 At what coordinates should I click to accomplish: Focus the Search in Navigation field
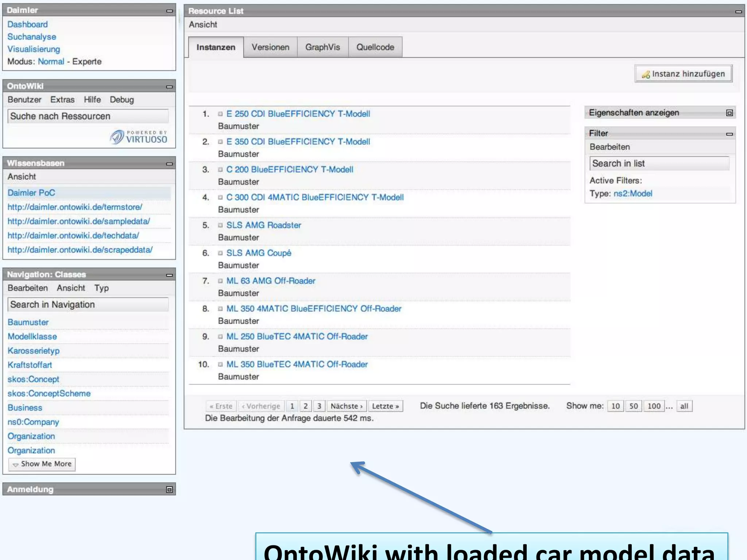coord(88,304)
